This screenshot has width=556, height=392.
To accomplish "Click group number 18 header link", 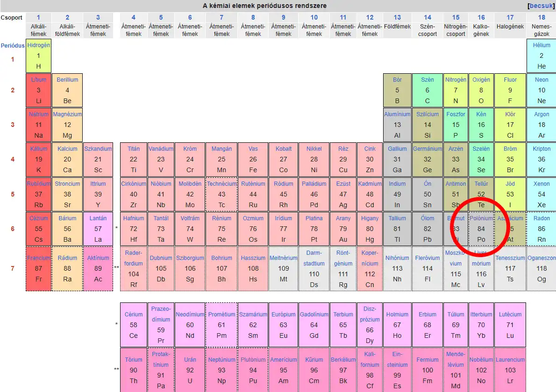I will click(x=542, y=17).
